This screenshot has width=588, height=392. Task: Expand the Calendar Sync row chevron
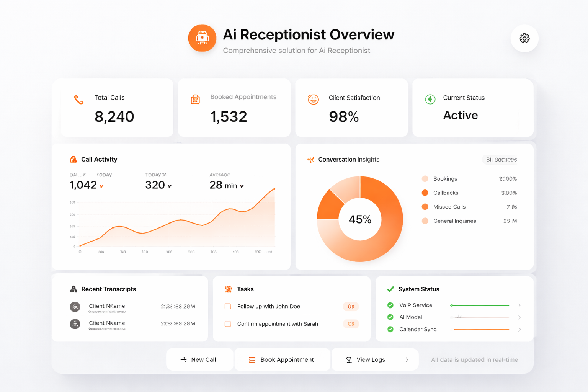pos(519,329)
